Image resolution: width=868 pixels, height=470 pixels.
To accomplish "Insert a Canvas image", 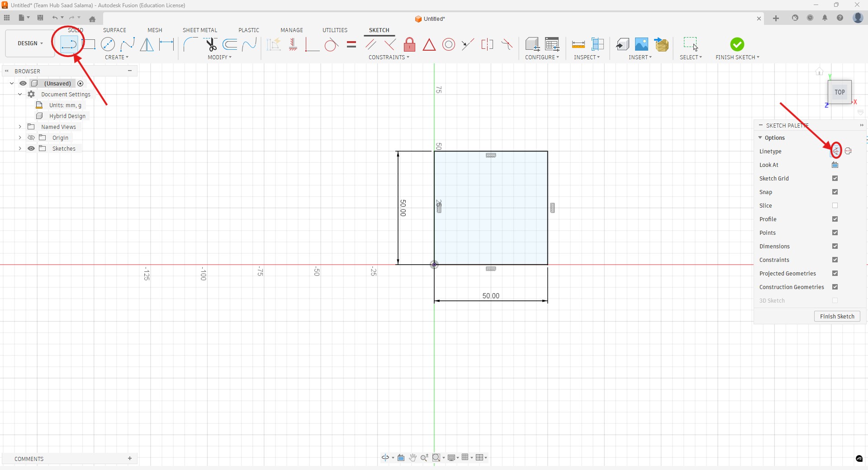I will click(x=641, y=44).
